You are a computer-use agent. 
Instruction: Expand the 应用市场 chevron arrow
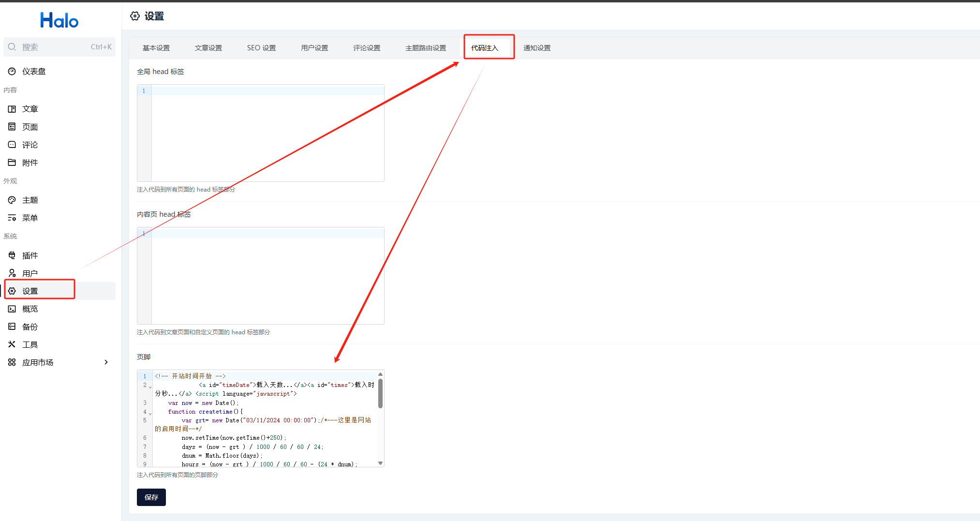point(106,362)
